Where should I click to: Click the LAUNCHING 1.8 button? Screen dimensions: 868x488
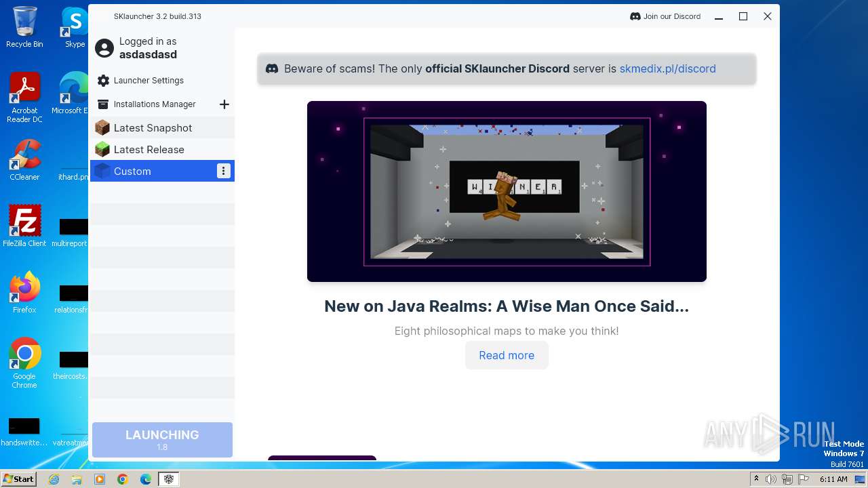click(162, 439)
